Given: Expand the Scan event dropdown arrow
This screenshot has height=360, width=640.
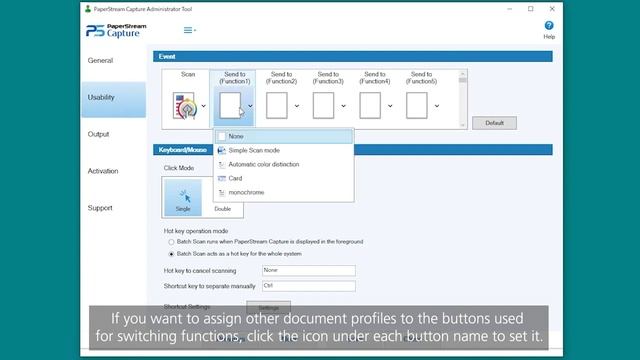Looking at the screenshot, I should [203, 106].
